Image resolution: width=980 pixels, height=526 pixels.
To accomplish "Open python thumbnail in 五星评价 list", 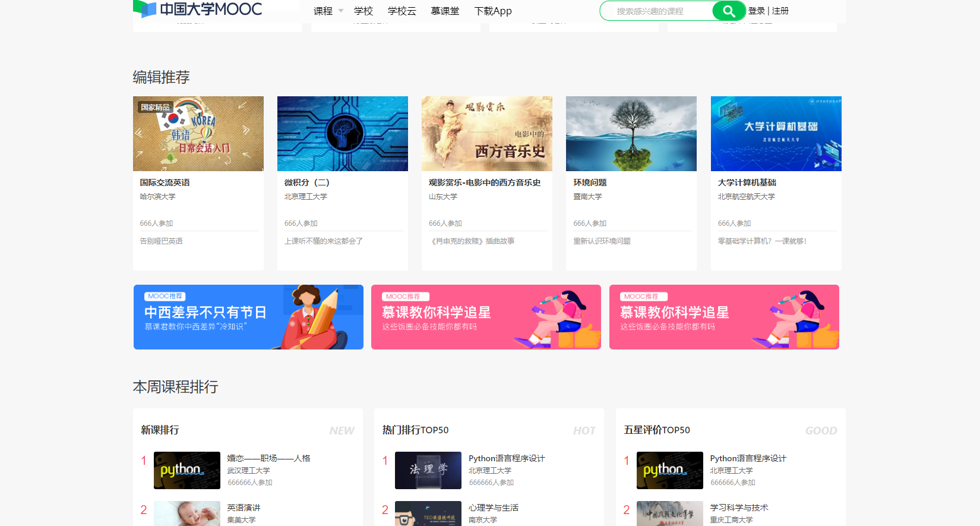I will pyautogui.click(x=670, y=470).
